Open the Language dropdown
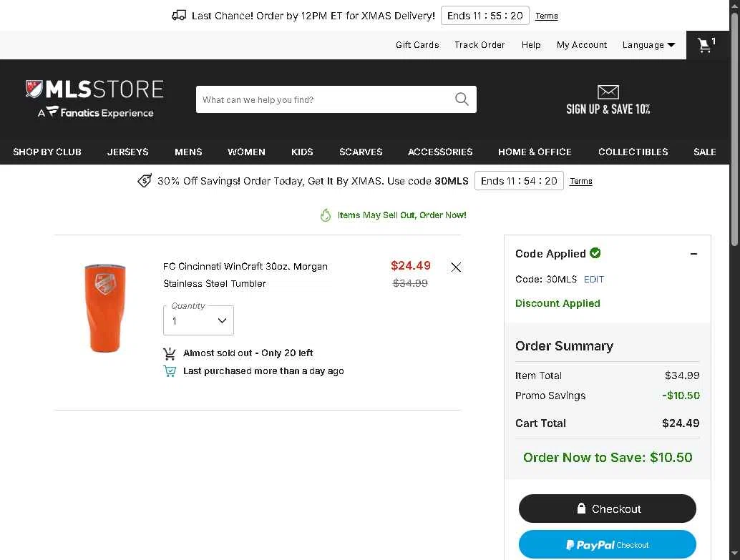This screenshot has width=740, height=560. point(648,45)
